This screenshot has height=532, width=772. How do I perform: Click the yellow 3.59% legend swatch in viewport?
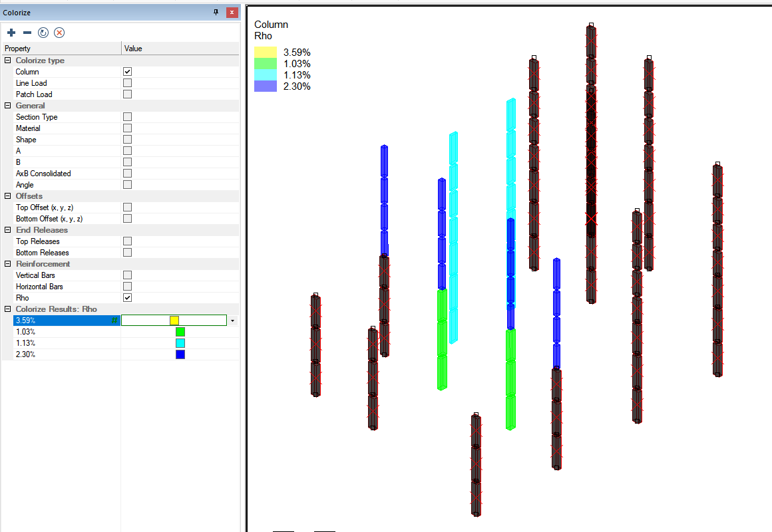(265, 53)
